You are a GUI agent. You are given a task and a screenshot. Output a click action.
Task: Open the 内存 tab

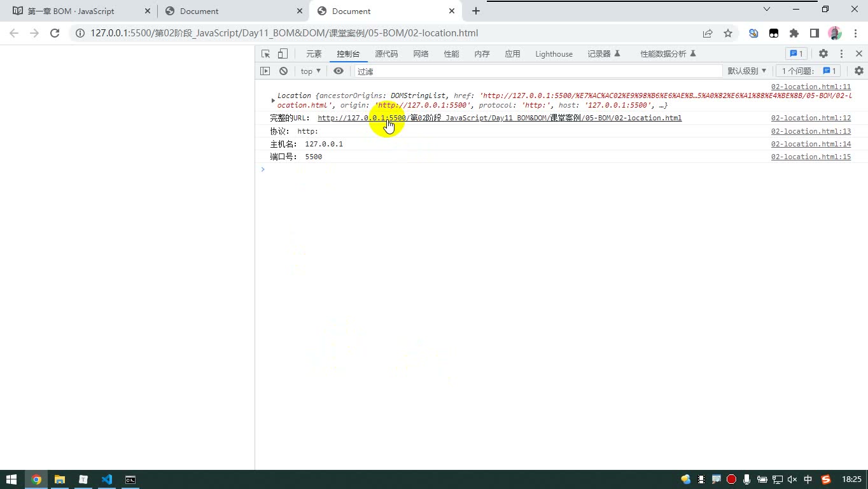pos(482,54)
